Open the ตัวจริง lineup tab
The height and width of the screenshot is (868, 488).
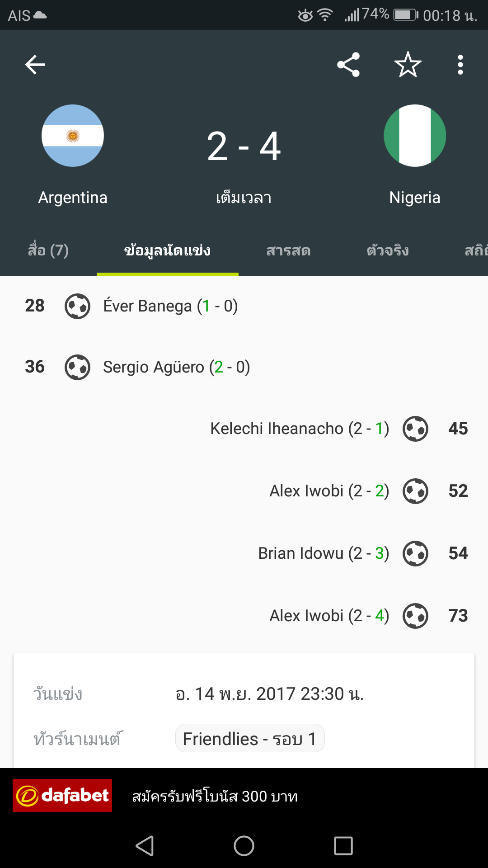tap(388, 250)
